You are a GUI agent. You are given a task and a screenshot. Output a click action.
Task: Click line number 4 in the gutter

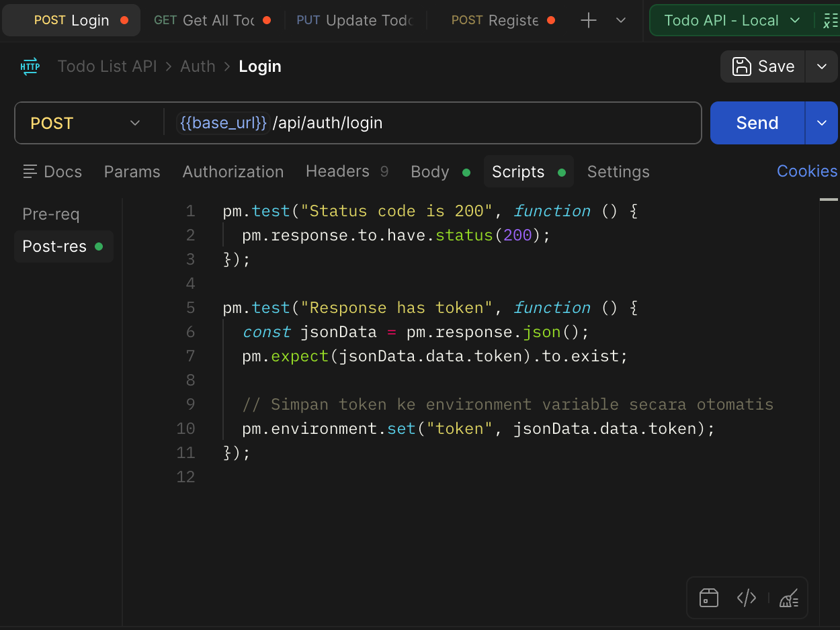tap(190, 283)
